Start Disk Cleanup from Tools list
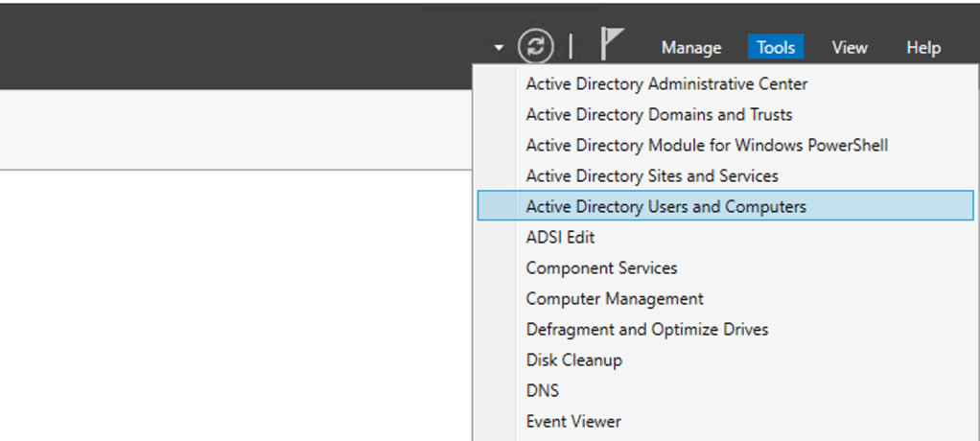980x441 pixels. [573, 360]
